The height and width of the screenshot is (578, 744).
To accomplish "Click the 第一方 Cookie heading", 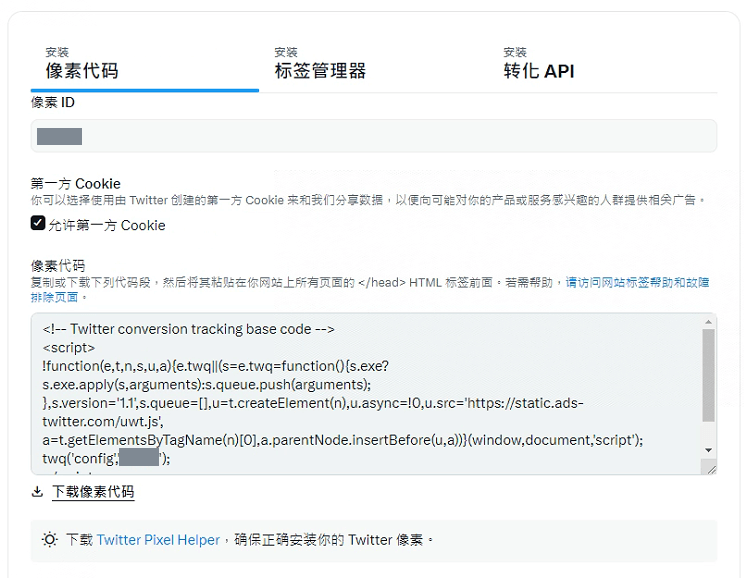I will pos(75,184).
